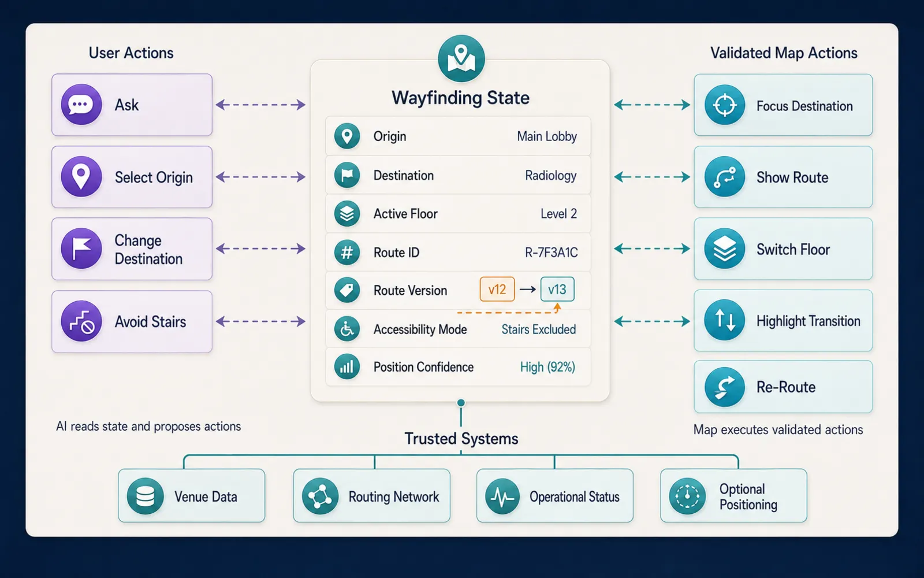Viewport: 924px width, 578px height.
Task: Click the Destination label in state panel
Action: [x=403, y=175]
